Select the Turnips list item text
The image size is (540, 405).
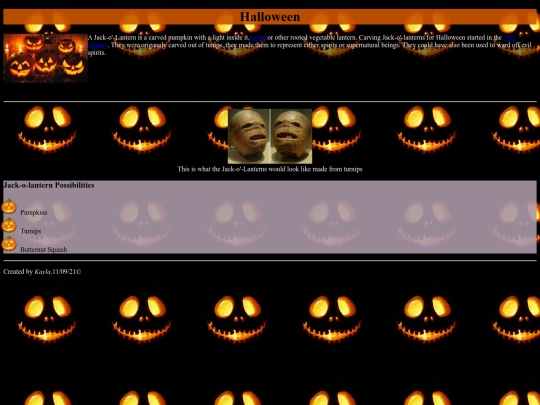[x=31, y=231]
